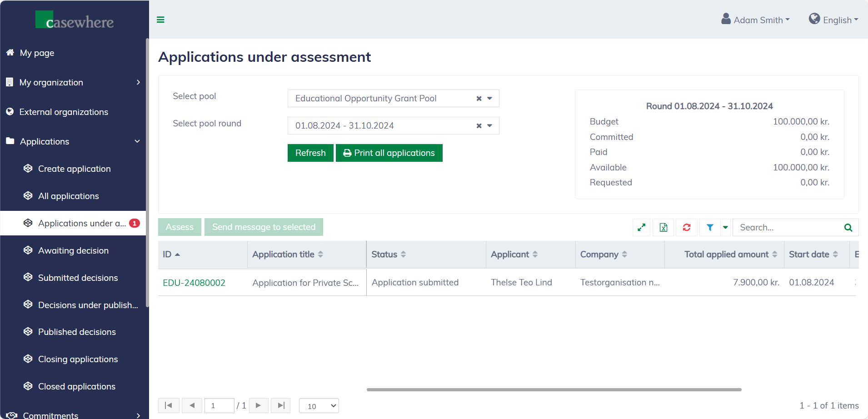Toggle the hamburger sidebar menu icon
The height and width of the screenshot is (419, 868).
point(160,20)
